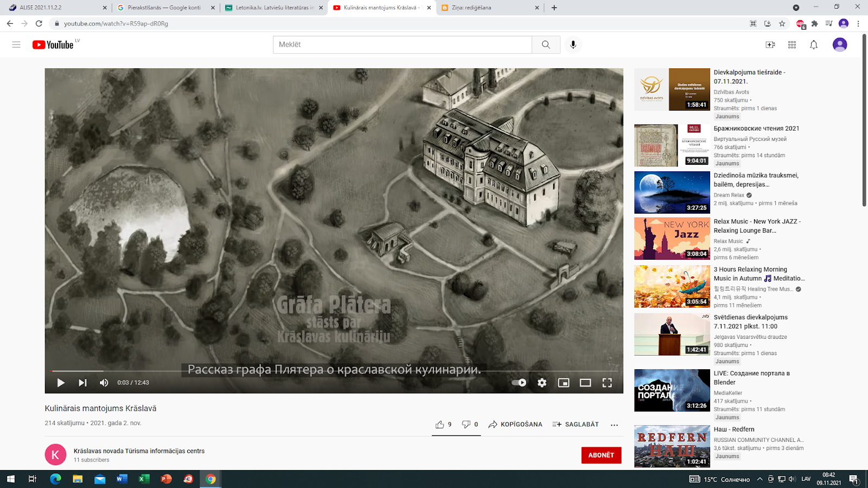Open Наш - Redfern video thumbnail
This screenshot has height=488, width=868.
point(672,446)
